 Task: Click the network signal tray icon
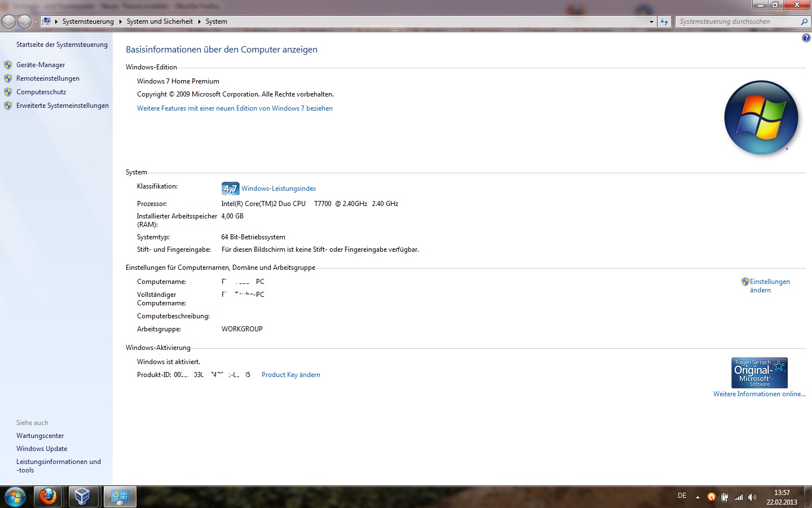pos(739,497)
